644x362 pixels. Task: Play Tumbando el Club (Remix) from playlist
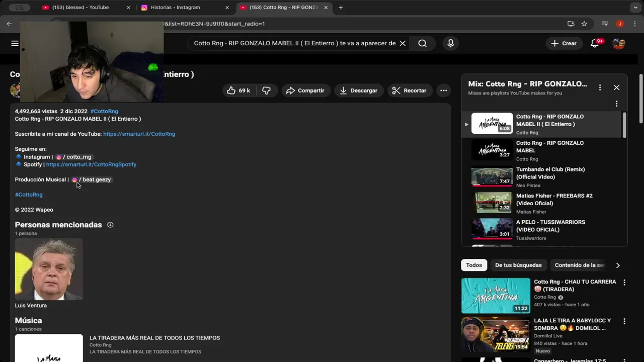point(541,177)
